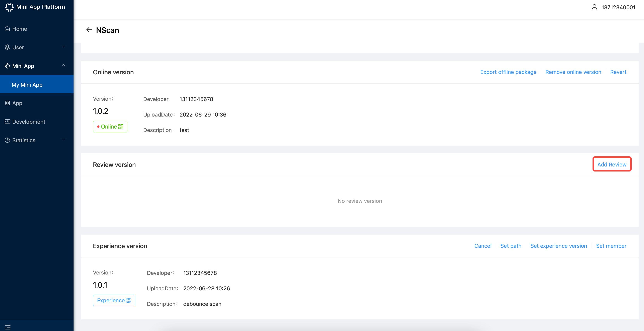The image size is (644, 331).
Task: Click the description value 'test'
Action: coord(184,130)
